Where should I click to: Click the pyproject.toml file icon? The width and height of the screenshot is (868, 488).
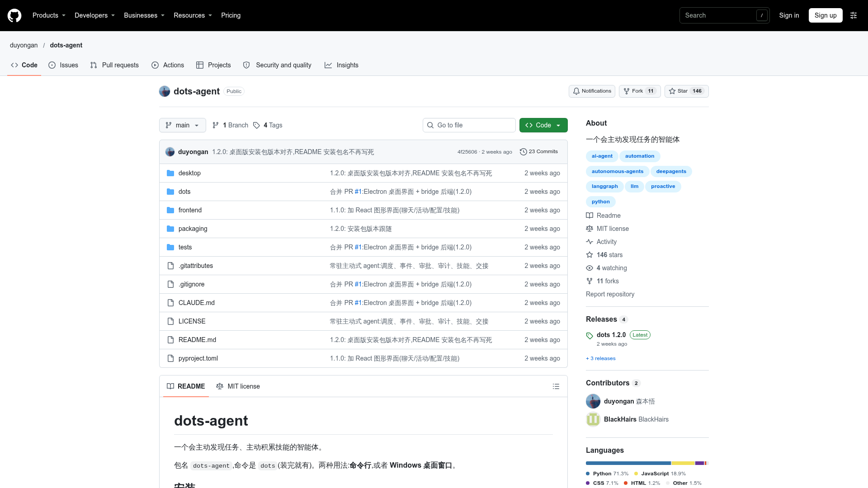pyautogui.click(x=170, y=358)
